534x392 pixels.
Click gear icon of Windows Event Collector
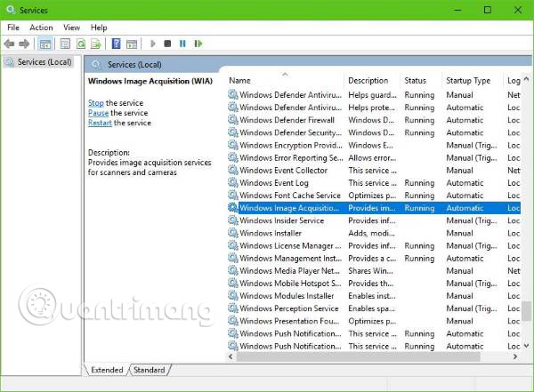(233, 170)
